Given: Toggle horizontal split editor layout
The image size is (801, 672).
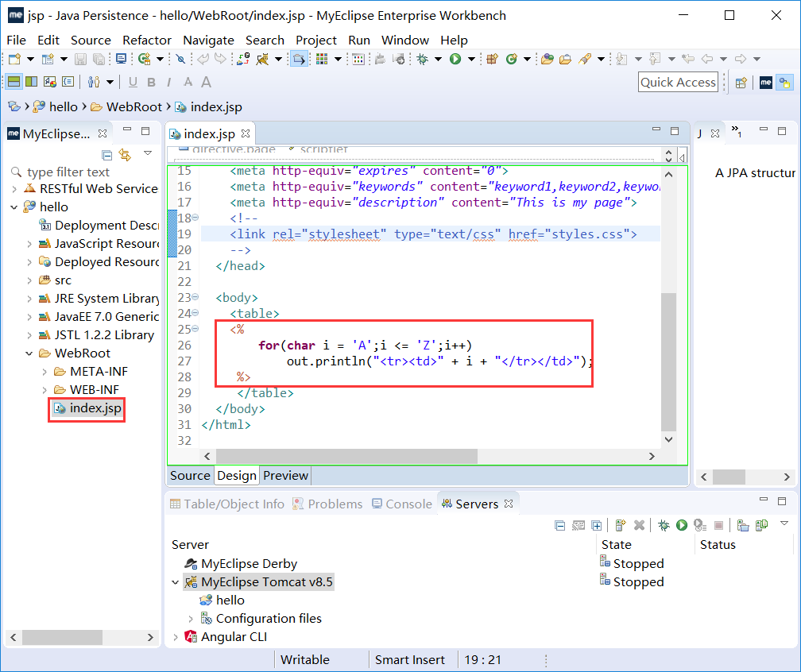Looking at the screenshot, I should [14, 81].
